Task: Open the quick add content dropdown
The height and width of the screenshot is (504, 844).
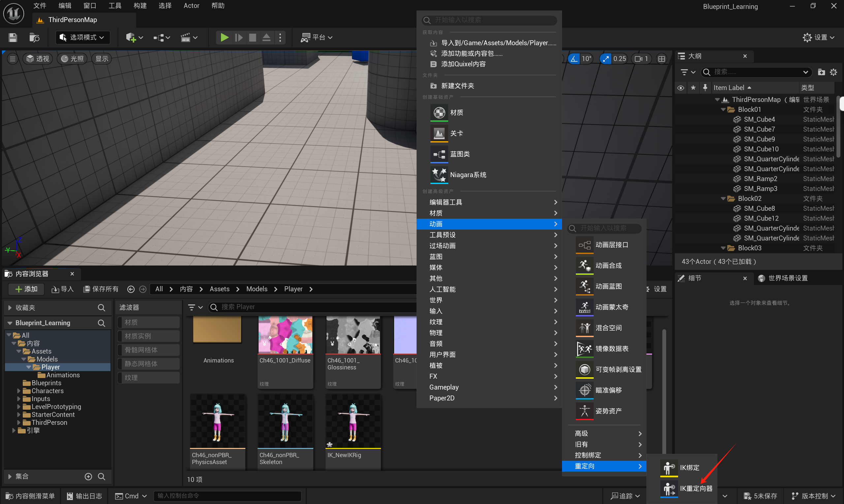Action: (x=135, y=37)
